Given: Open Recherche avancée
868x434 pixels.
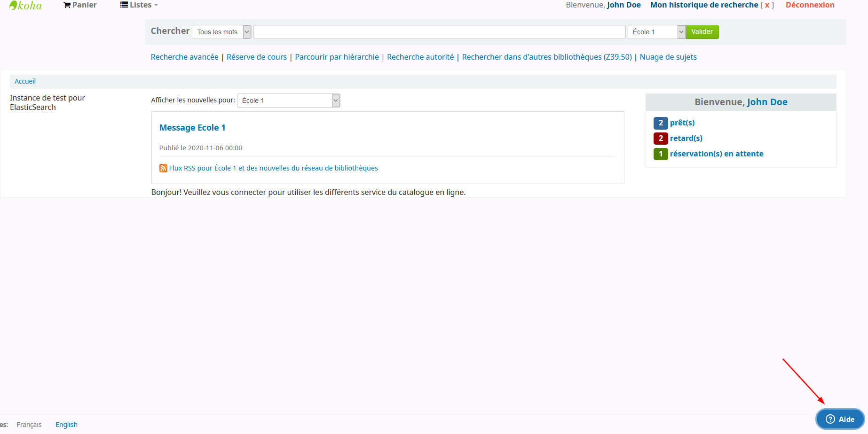Looking at the screenshot, I should click(184, 57).
